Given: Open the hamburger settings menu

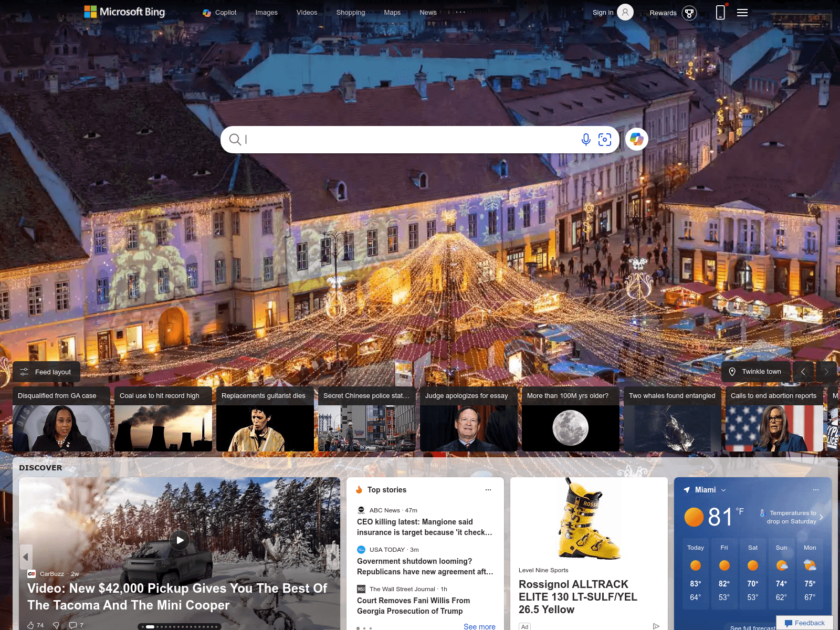Looking at the screenshot, I should pos(742,13).
